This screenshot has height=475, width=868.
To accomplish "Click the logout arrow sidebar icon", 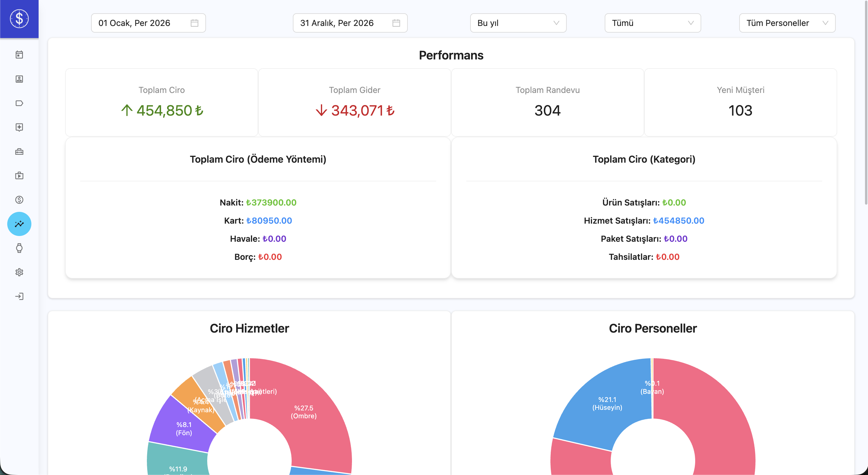I will 19,296.
